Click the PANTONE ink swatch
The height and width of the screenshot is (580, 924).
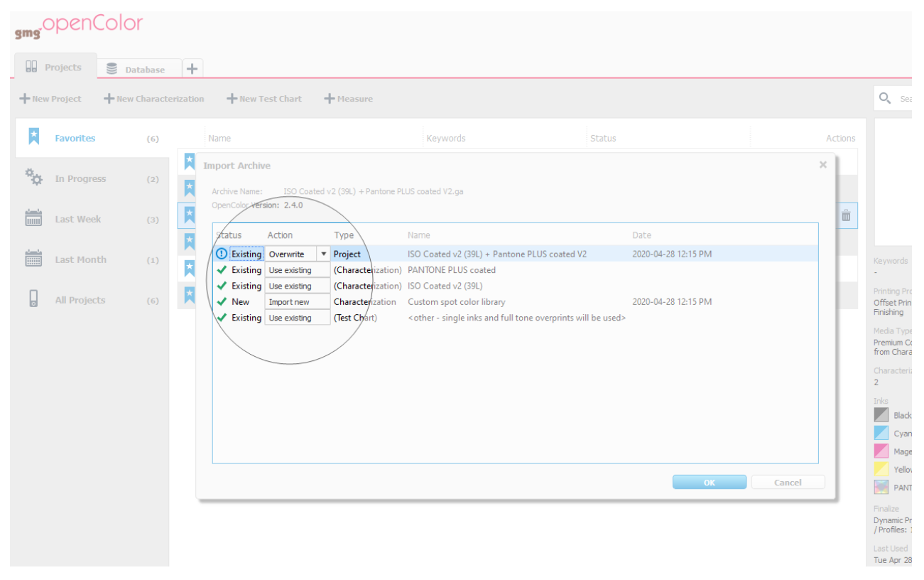(881, 488)
